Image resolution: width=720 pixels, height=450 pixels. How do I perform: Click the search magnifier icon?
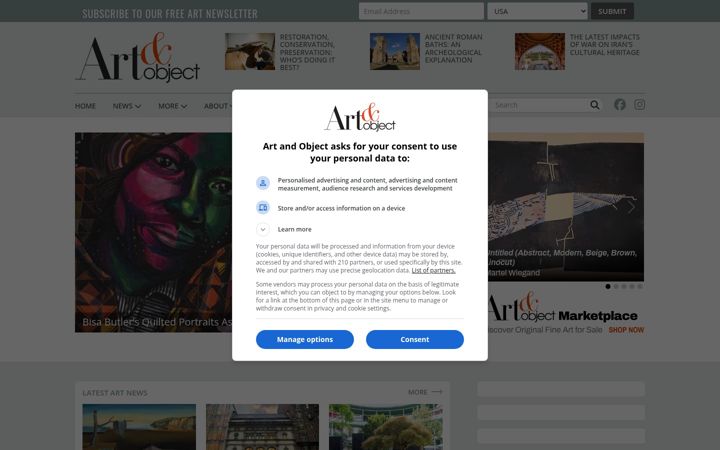point(595,105)
